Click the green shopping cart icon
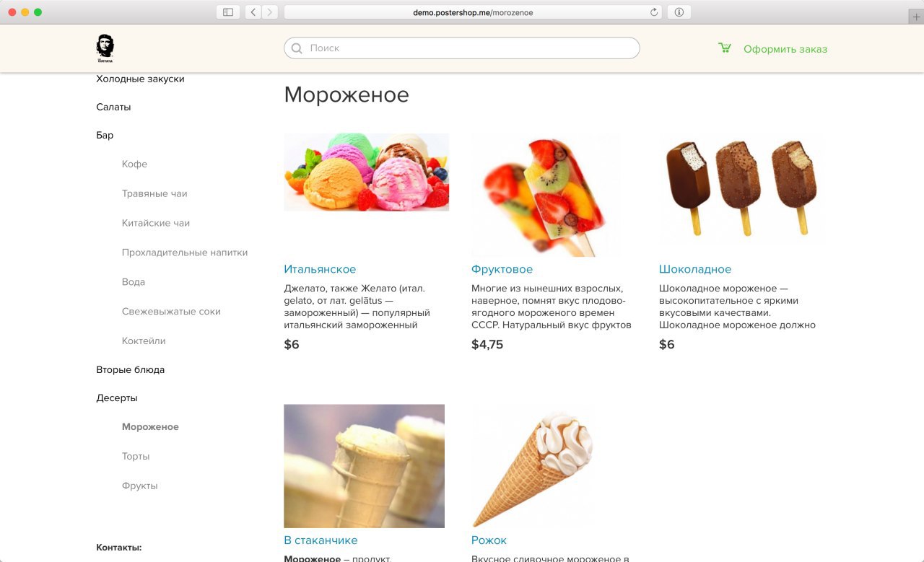 click(725, 48)
